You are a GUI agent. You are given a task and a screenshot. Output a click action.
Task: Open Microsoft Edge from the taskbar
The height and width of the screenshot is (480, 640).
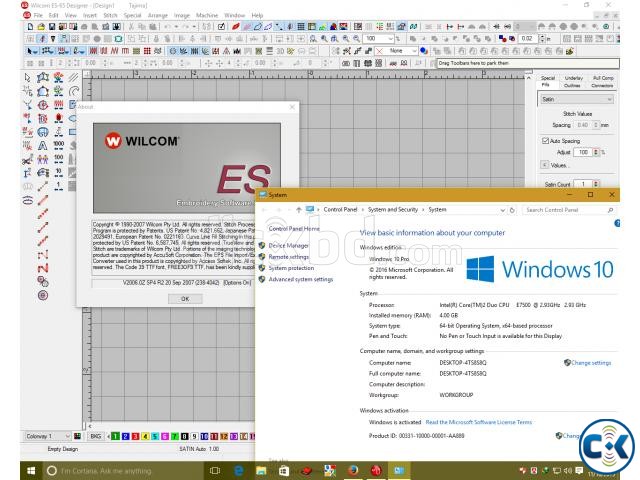coord(238,471)
